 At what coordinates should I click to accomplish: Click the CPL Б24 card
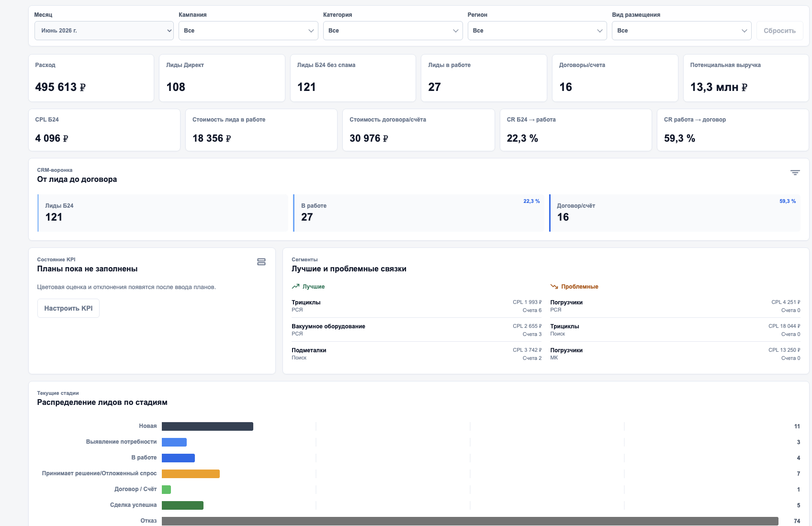(104, 130)
